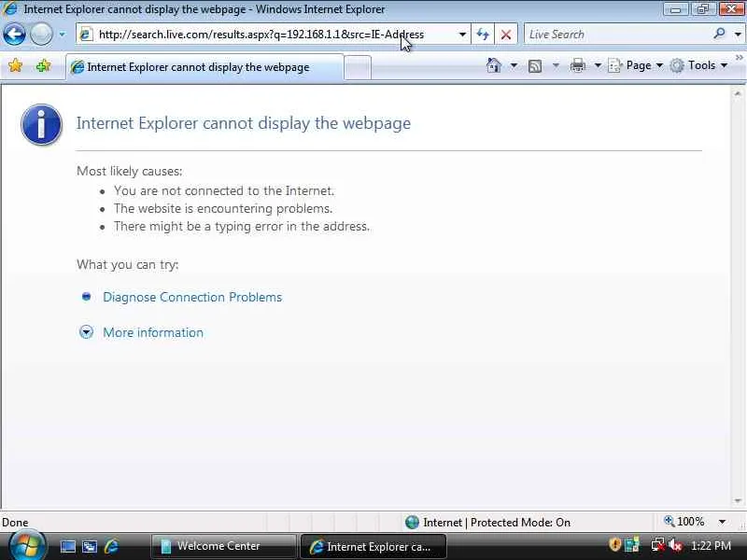This screenshot has width=747, height=560.
Task: Click the 1:22 PM taskbar clock
Action: click(x=711, y=545)
